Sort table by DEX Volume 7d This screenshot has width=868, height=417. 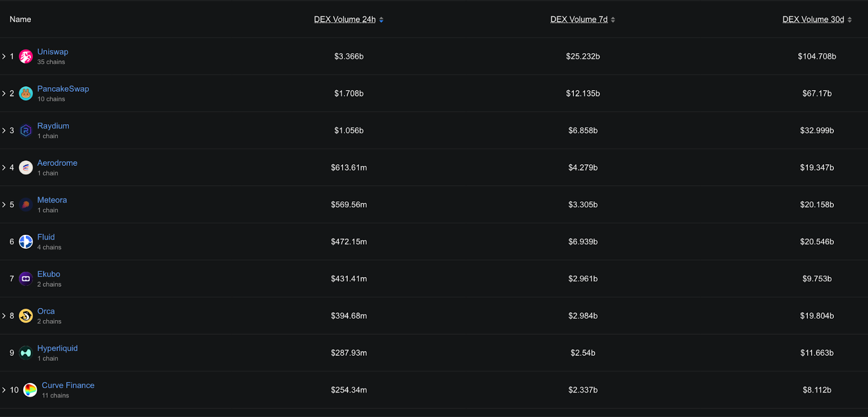point(579,19)
